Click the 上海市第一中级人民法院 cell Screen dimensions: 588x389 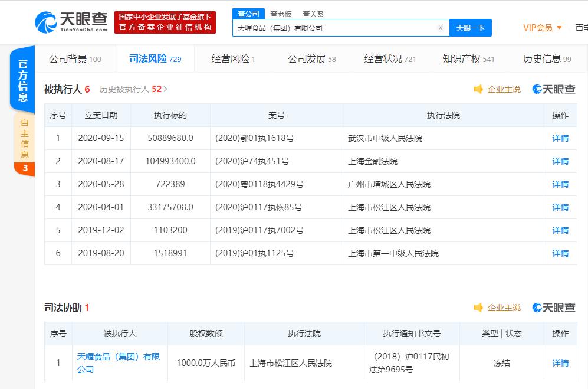(444, 253)
